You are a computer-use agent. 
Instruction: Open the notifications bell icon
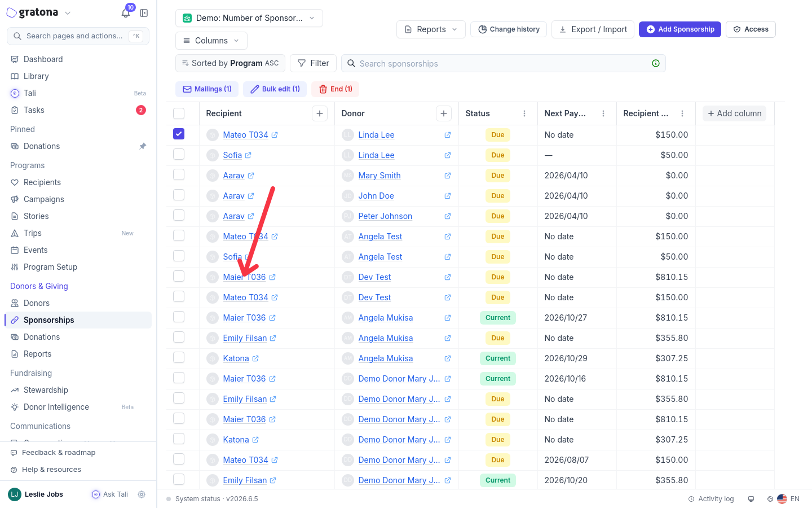(126, 12)
